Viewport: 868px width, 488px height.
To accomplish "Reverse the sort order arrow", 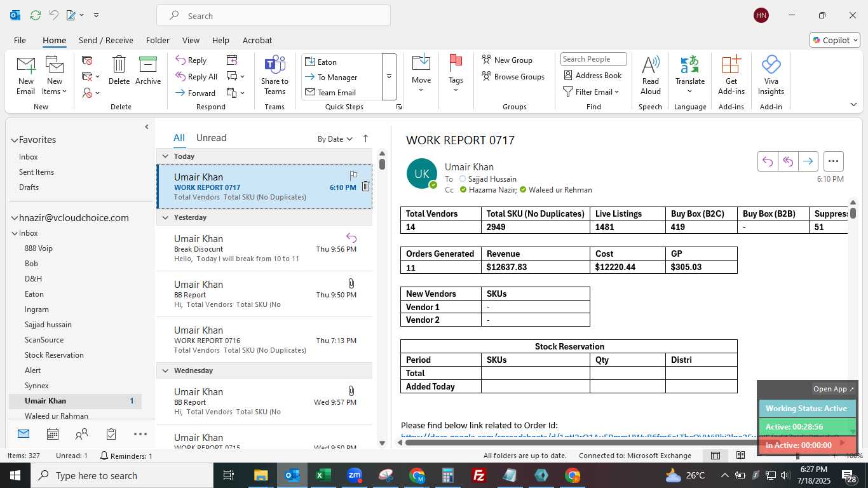I will tap(365, 139).
